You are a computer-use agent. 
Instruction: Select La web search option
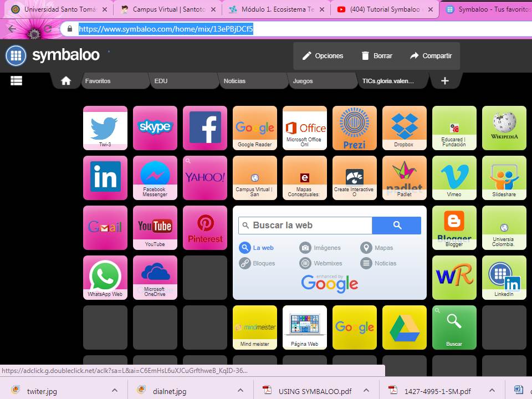click(257, 248)
